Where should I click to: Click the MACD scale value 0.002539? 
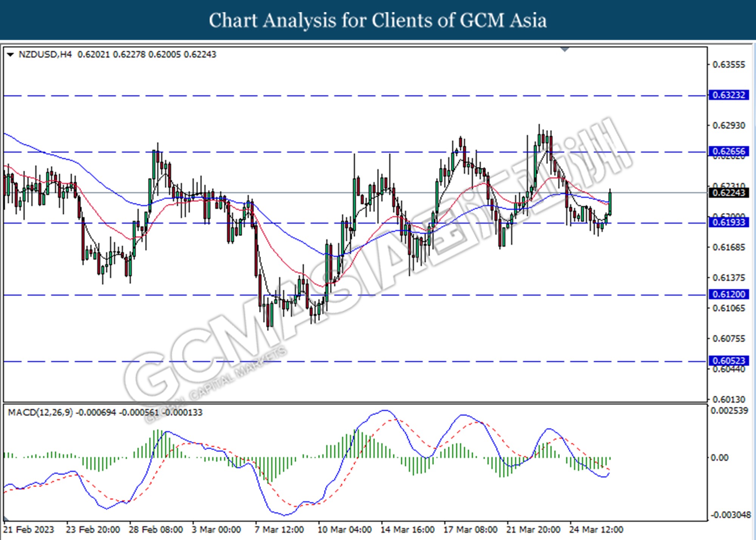pos(729,411)
